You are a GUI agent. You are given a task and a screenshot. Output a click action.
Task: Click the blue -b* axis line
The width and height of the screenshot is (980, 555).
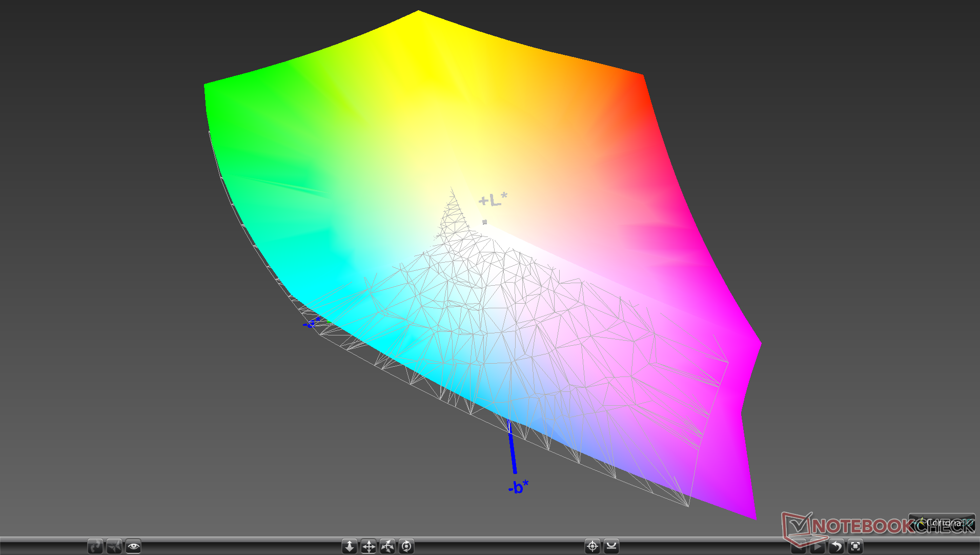click(512, 447)
